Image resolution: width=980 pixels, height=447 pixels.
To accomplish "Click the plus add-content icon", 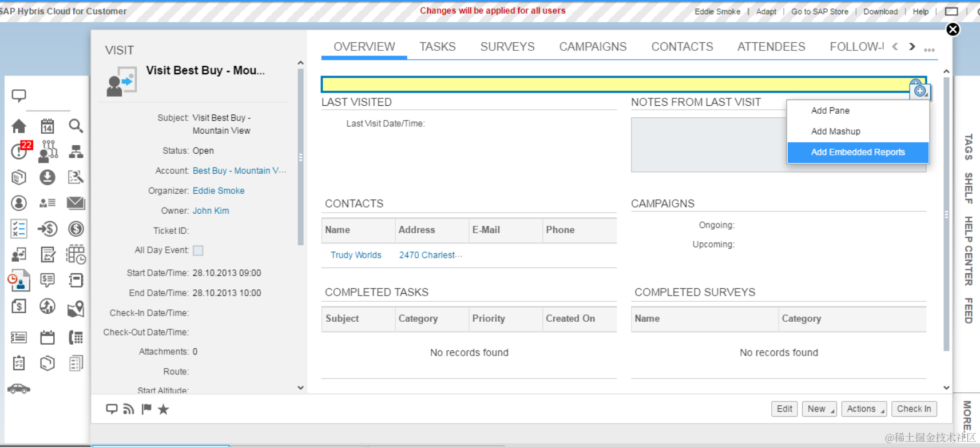I will click(x=920, y=91).
